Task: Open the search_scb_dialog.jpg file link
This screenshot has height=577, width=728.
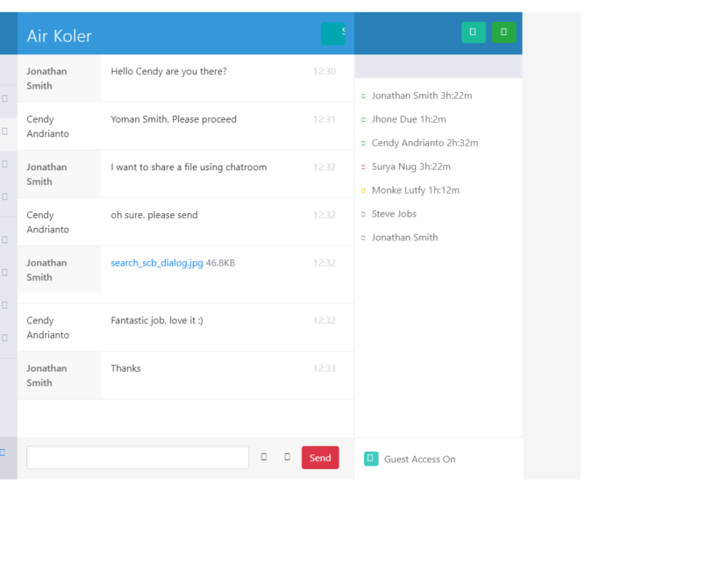Action: 157,263
